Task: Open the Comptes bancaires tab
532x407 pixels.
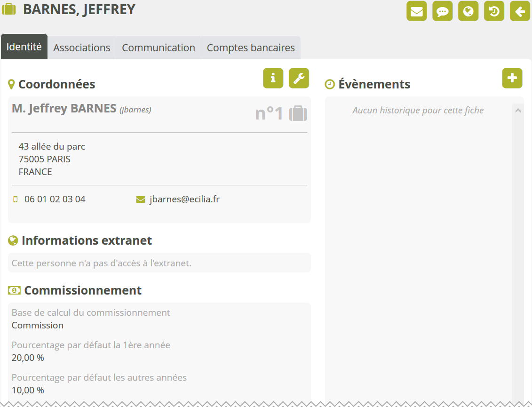Action: 251,48
